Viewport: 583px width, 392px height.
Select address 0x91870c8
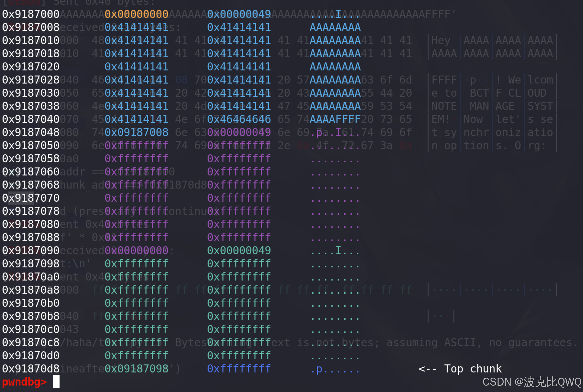pos(31,342)
